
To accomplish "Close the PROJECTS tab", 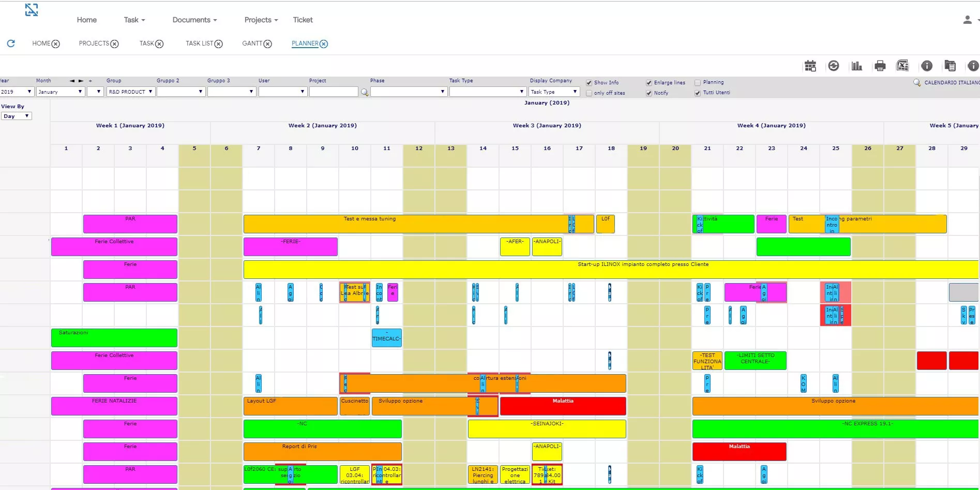I will [115, 44].
